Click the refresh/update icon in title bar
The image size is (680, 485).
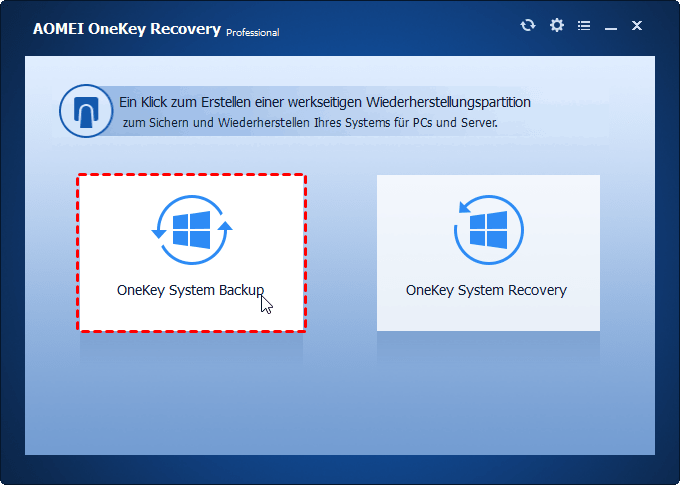[x=528, y=26]
